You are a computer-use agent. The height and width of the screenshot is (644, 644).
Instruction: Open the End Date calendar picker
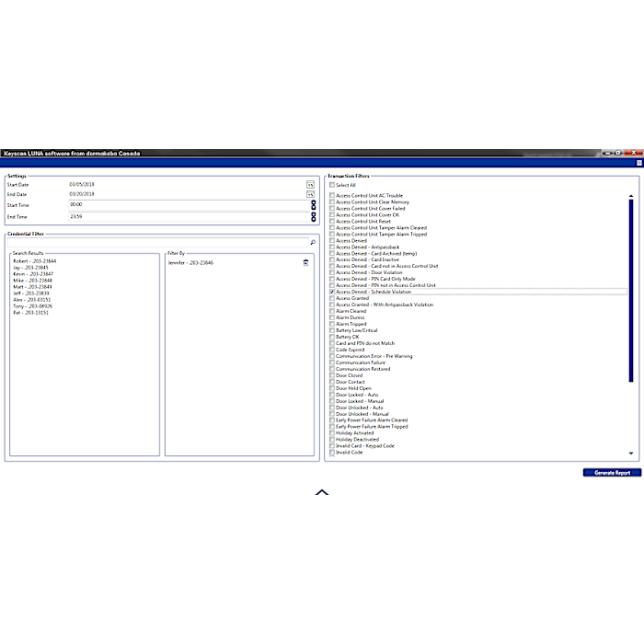click(x=311, y=194)
